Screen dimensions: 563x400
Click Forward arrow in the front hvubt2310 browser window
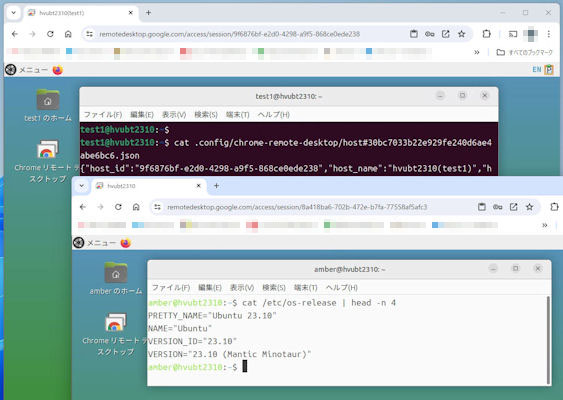(101, 207)
